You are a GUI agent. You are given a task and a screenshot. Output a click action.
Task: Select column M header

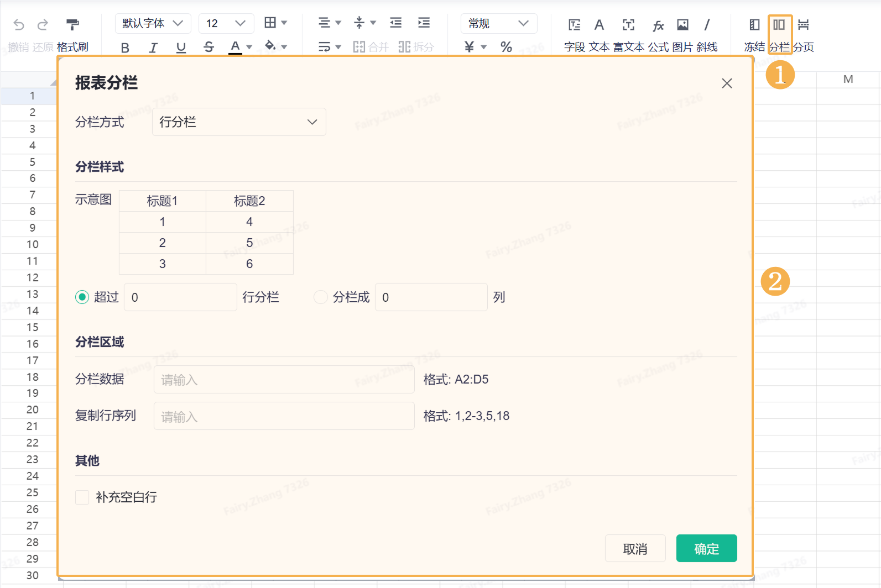point(848,80)
